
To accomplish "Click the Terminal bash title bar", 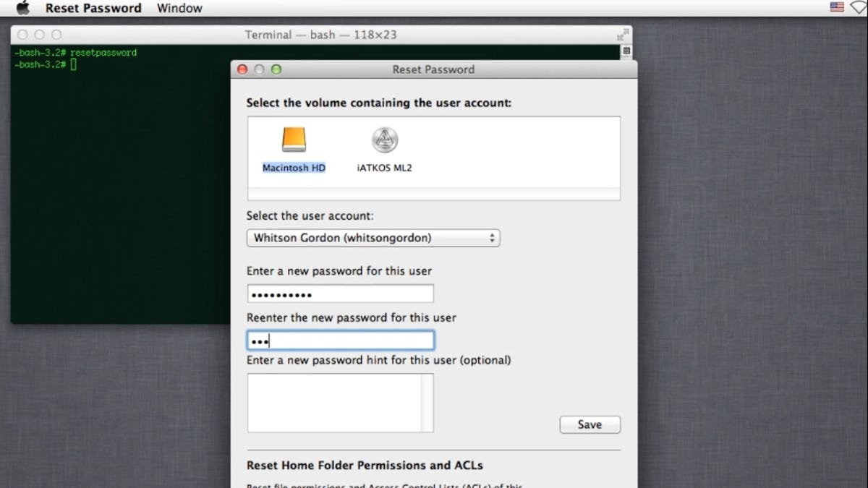I will pyautogui.click(x=320, y=35).
